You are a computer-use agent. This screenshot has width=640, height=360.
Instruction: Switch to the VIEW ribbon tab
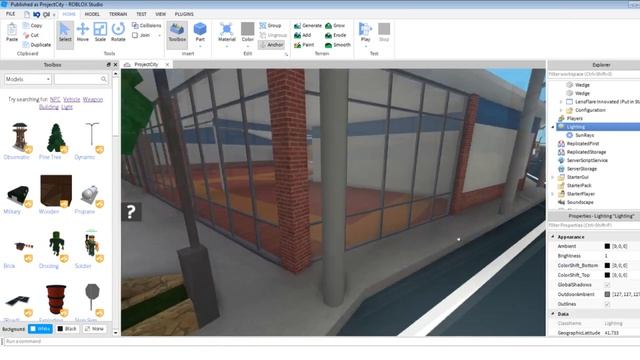[x=160, y=14]
